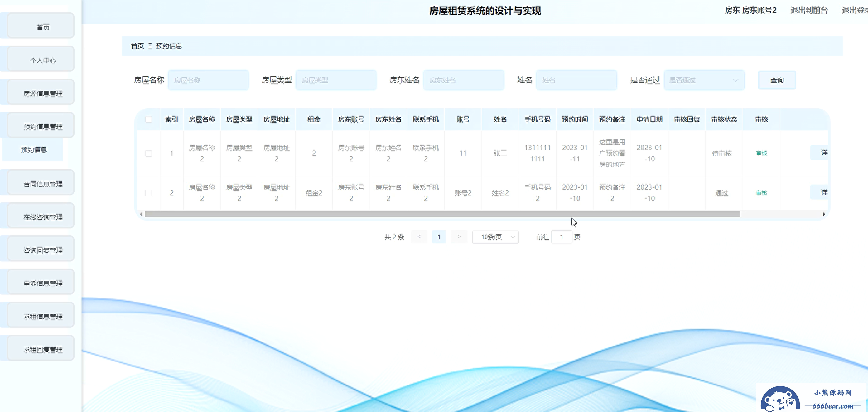Click 这里是用户预约看房的地方 remark cell

612,153
